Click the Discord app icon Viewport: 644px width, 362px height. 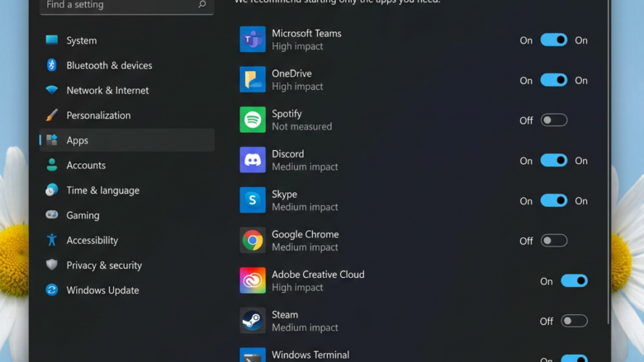pos(252,160)
